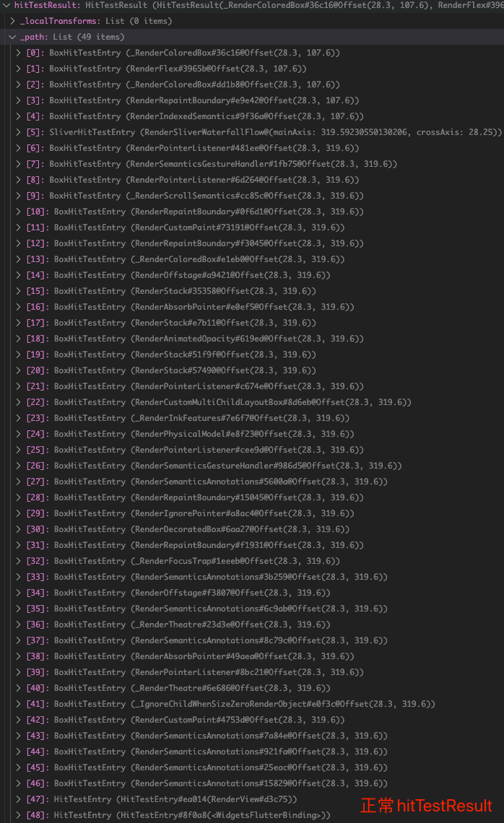Image resolution: width=504 pixels, height=823 pixels.
Task: Expand entry [23] _RenderInkFeatures#7e6f7
Action: [x=19, y=418]
